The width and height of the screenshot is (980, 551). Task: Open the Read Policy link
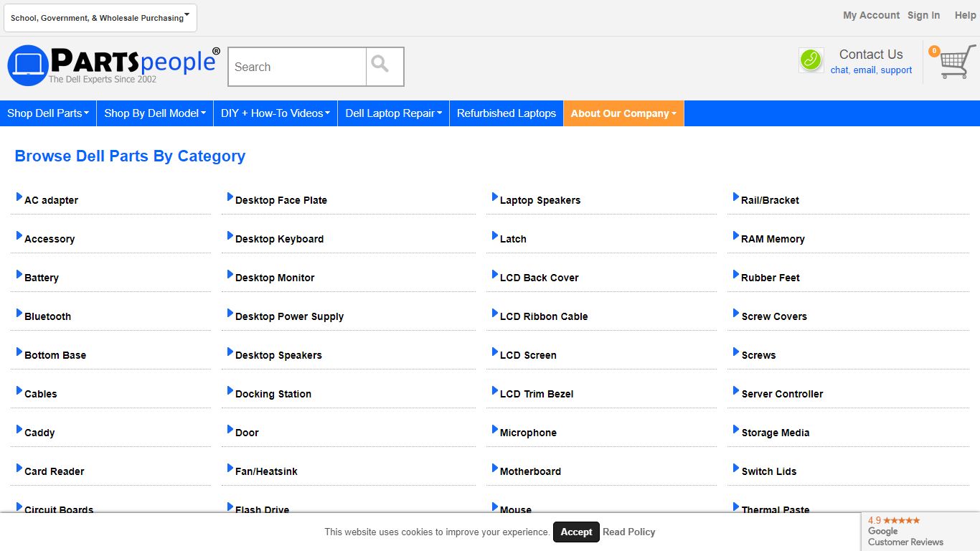[x=629, y=532]
